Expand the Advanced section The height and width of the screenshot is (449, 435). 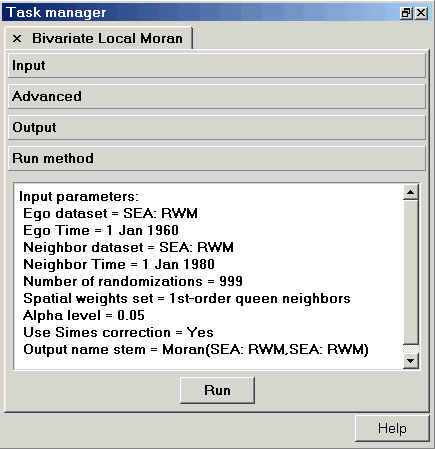[x=217, y=96]
